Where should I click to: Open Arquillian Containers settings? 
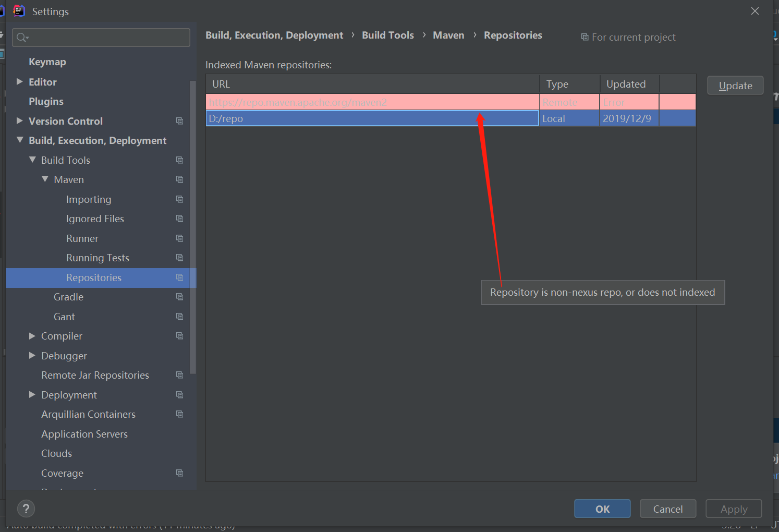click(x=88, y=414)
